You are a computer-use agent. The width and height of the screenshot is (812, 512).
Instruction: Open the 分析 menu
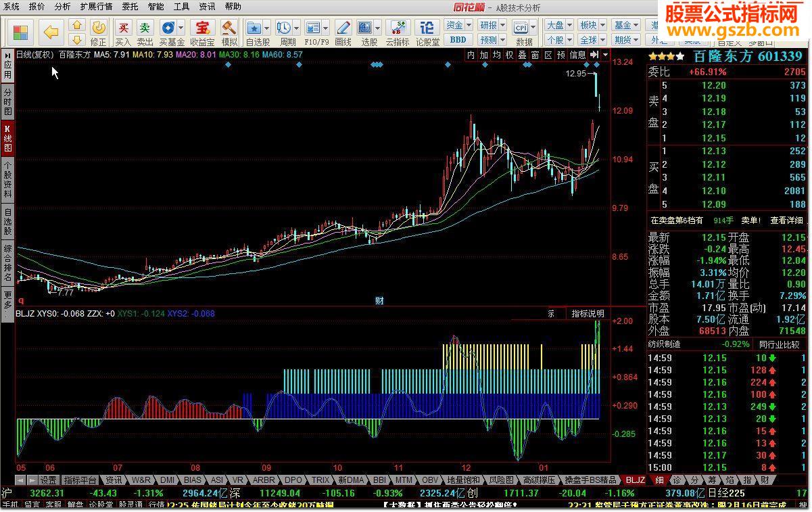point(62,6)
